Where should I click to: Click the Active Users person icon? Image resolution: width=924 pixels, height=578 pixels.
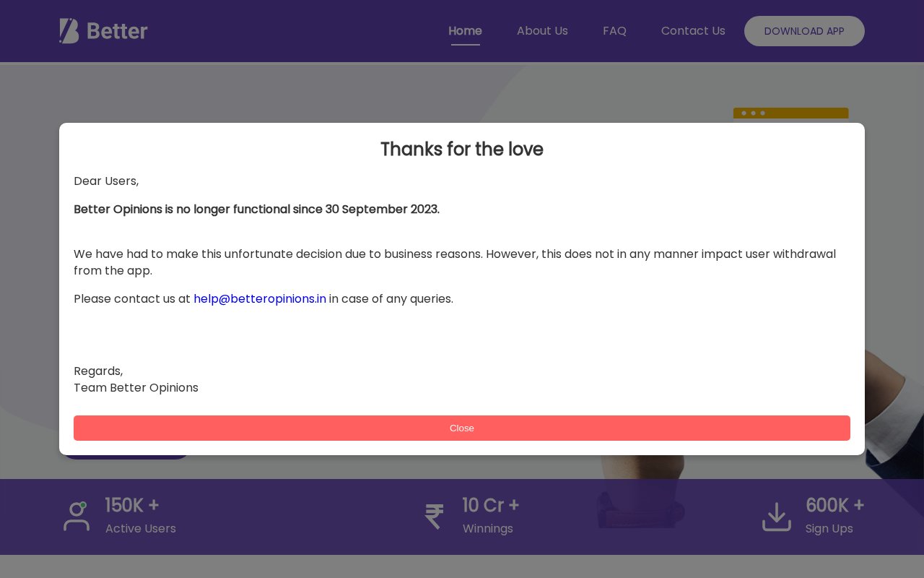tap(76, 517)
